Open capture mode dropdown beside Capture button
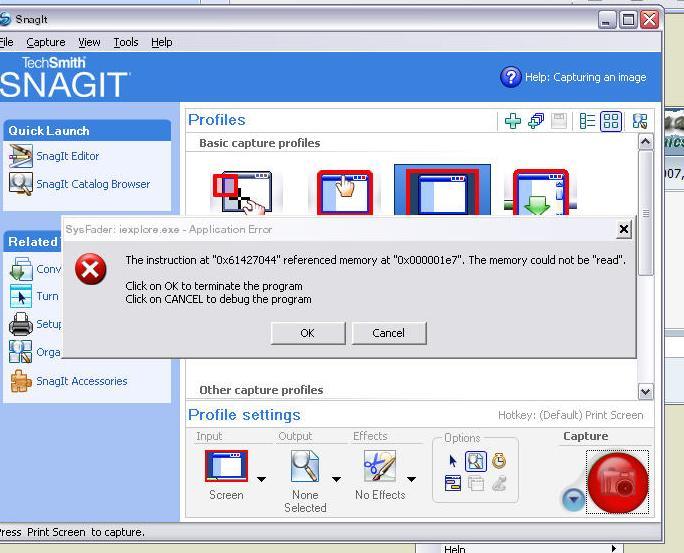This screenshot has height=553, width=684. click(573, 499)
